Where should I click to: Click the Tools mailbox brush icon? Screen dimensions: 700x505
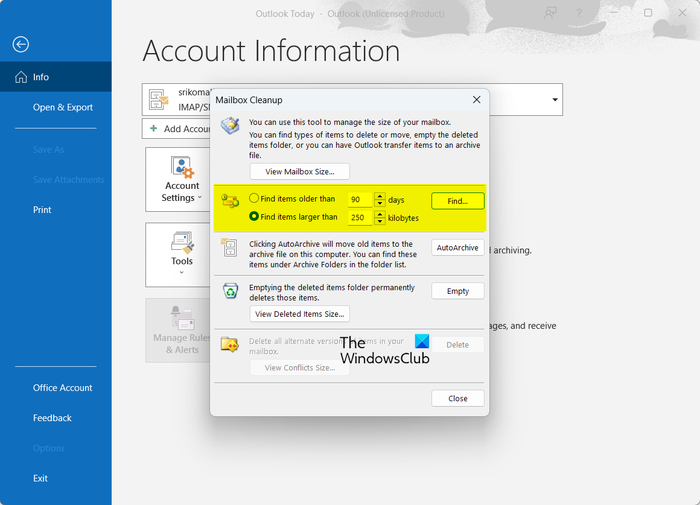coord(182,242)
